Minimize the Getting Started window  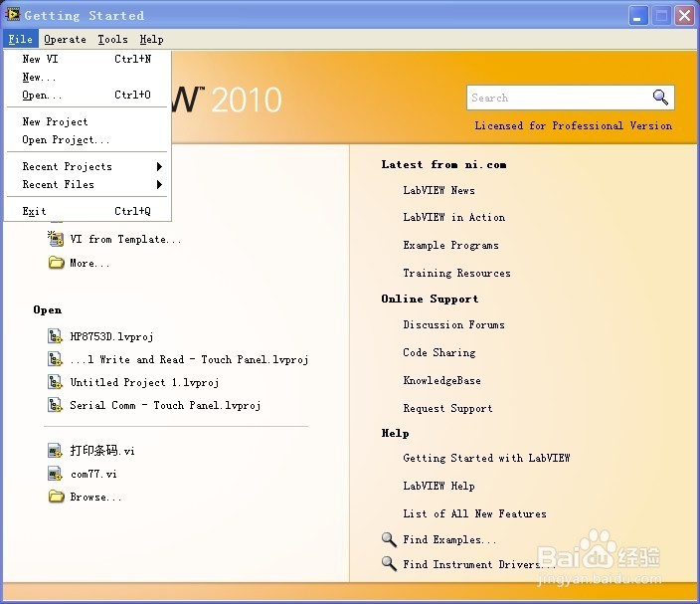(x=638, y=16)
